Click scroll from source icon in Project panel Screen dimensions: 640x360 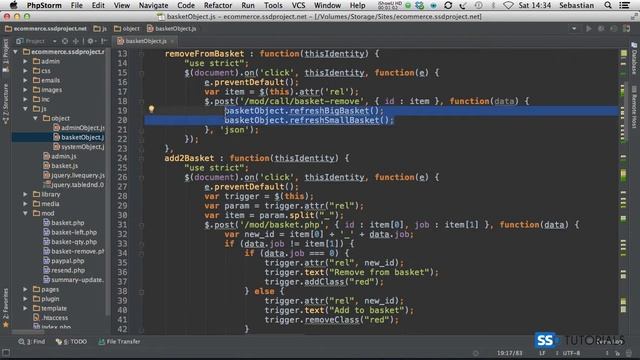click(65, 41)
